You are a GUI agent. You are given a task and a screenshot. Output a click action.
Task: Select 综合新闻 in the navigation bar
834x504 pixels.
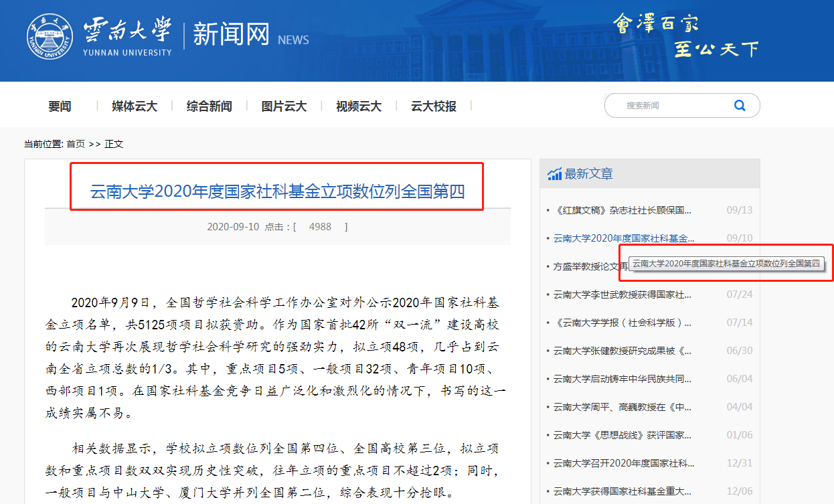tap(210, 106)
